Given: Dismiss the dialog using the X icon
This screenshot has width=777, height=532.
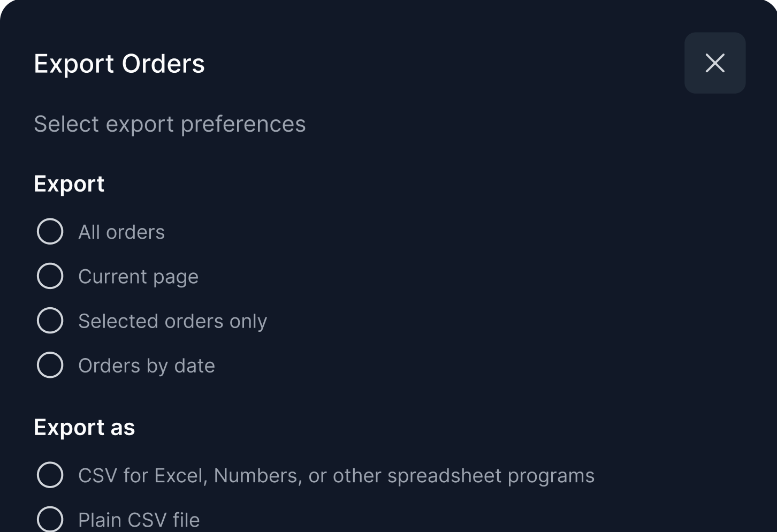Looking at the screenshot, I should click(714, 63).
